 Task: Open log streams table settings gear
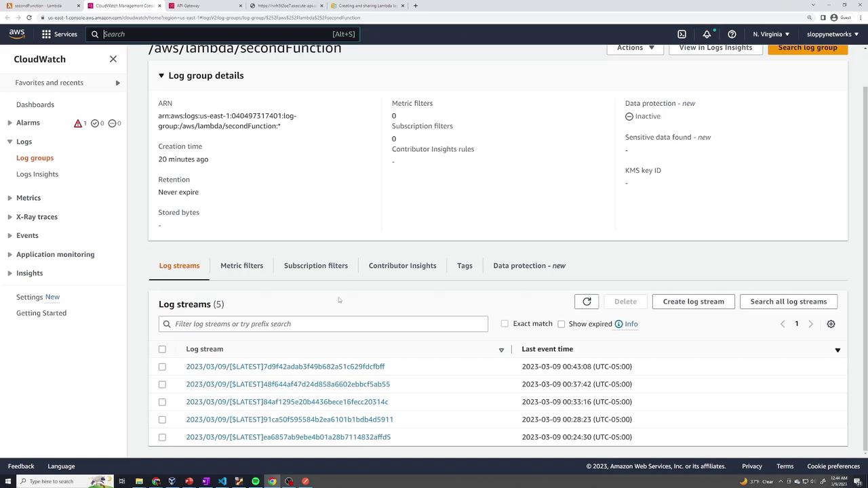[x=831, y=324]
